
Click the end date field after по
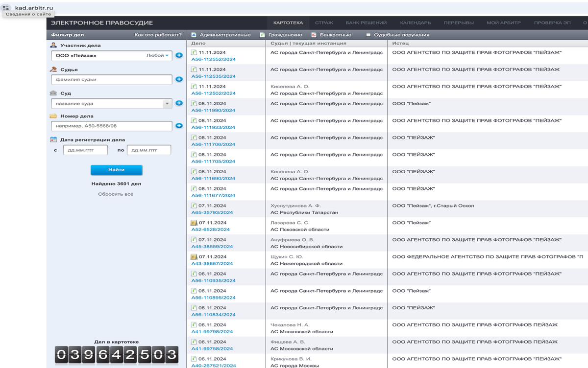click(149, 150)
